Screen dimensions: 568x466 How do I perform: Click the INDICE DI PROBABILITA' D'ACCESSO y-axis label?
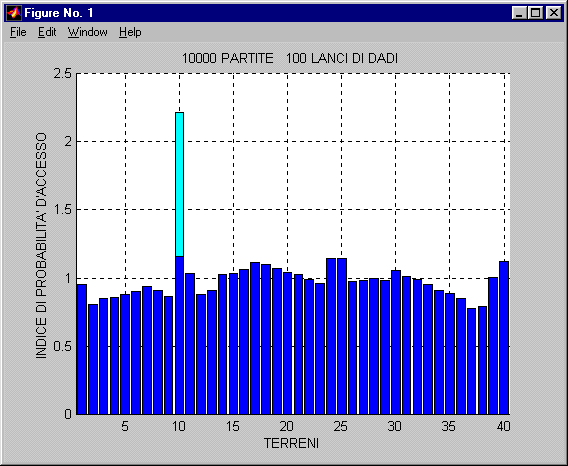click(x=41, y=246)
